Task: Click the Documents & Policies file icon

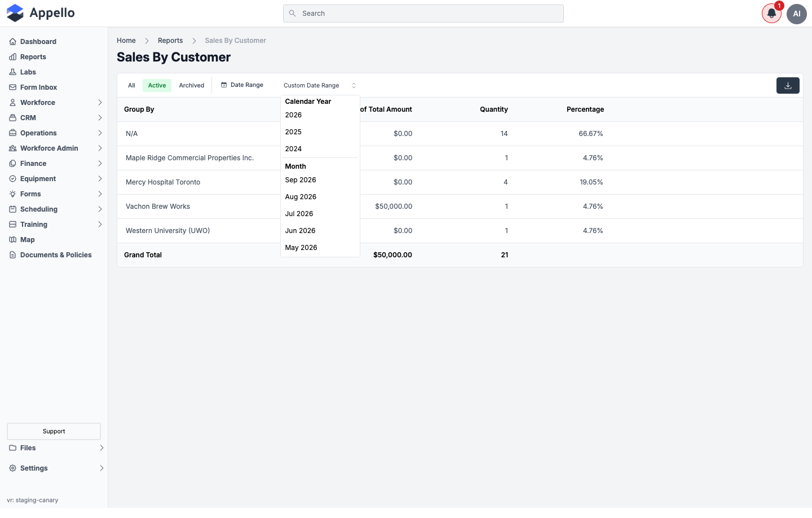Action: pos(12,255)
